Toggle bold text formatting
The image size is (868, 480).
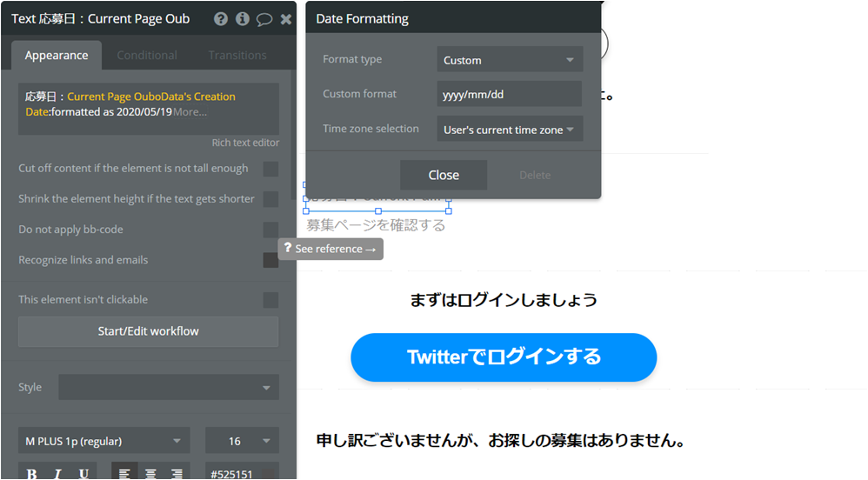pyautogui.click(x=31, y=473)
